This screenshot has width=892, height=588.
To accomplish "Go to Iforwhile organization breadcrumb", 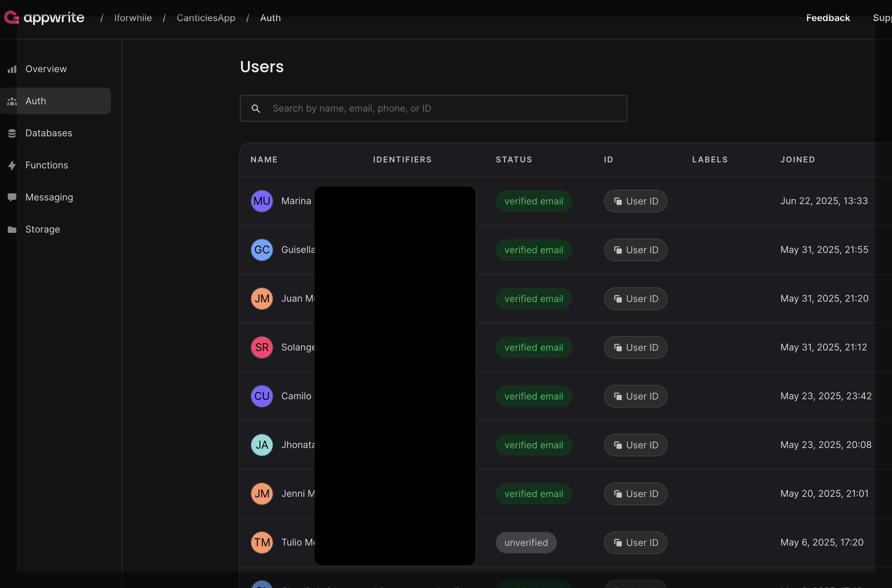I will click(x=133, y=18).
